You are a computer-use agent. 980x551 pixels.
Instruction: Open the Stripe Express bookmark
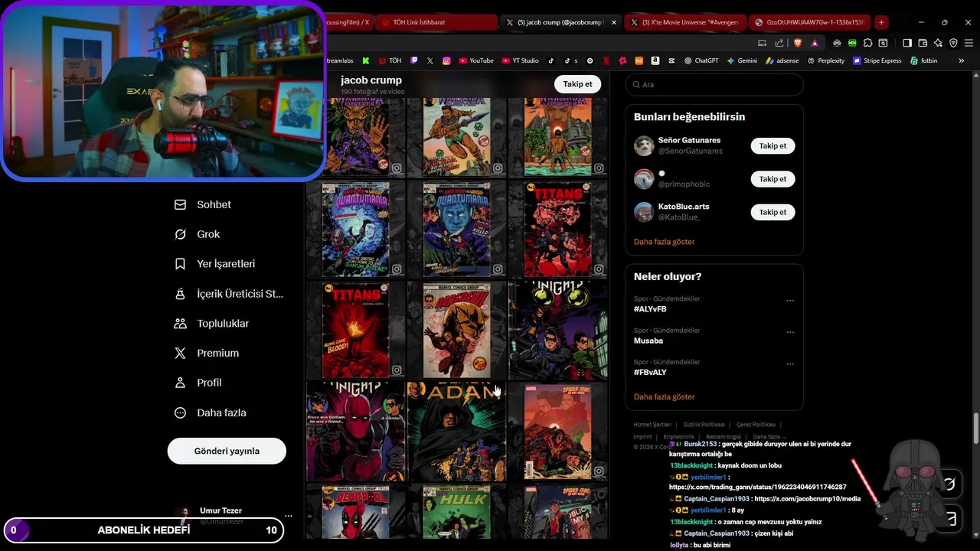click(x=877, y=60)
